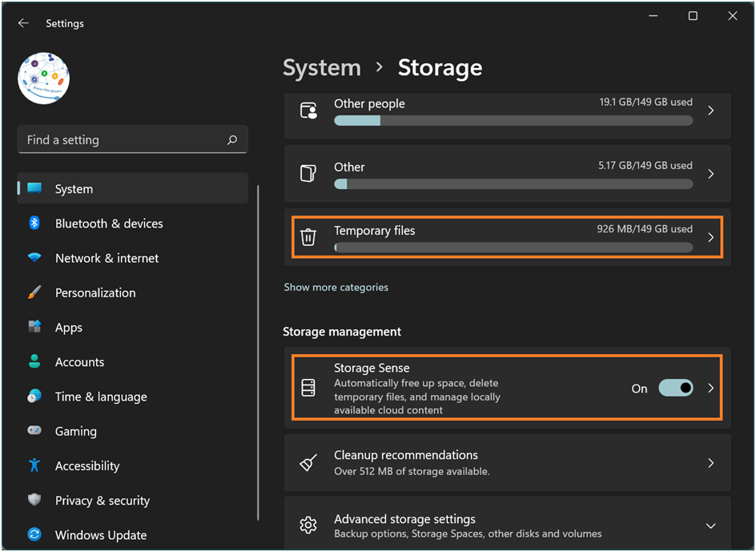Maximize the Settings window
The height and width of the screenshot is (552, 756).
693,16
